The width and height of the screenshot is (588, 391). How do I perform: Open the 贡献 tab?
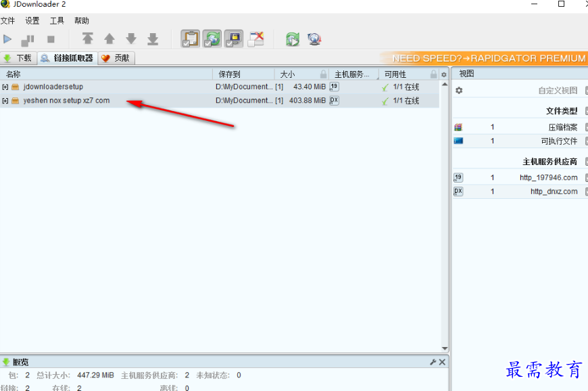tap(116, 58)
